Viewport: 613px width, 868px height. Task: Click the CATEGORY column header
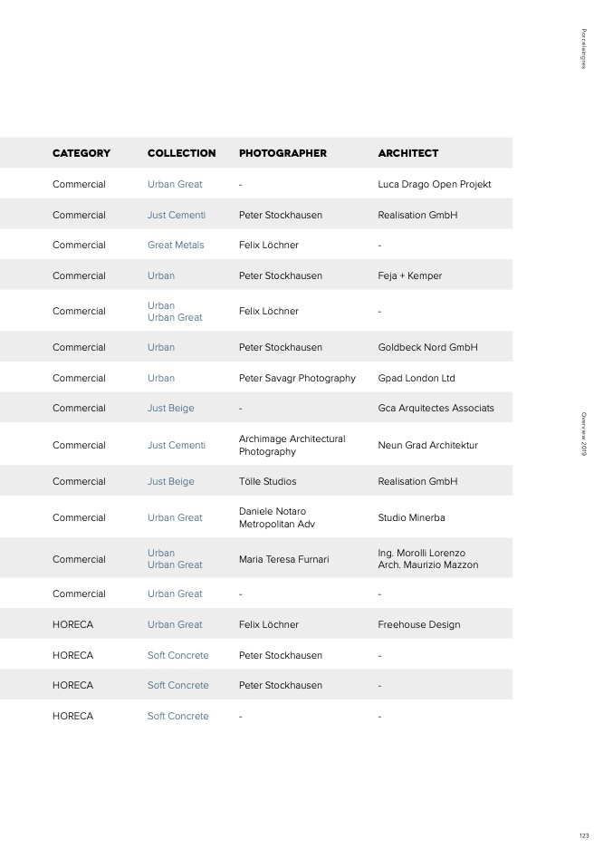[x=81, y=153]
